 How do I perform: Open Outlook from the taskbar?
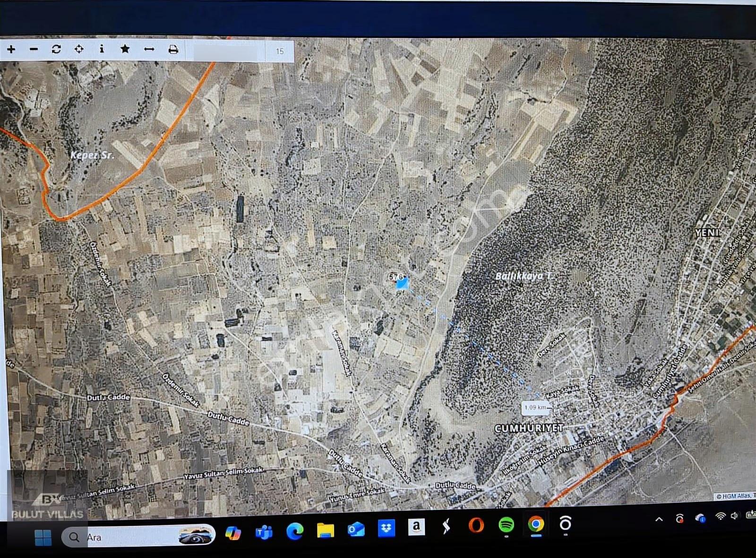(356, 530)
